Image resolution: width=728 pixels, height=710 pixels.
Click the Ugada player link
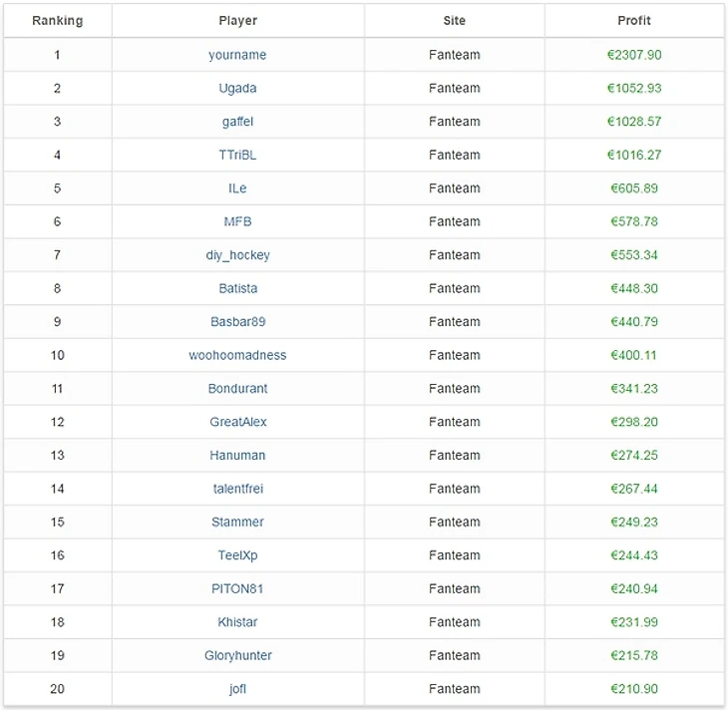point(237,88)
